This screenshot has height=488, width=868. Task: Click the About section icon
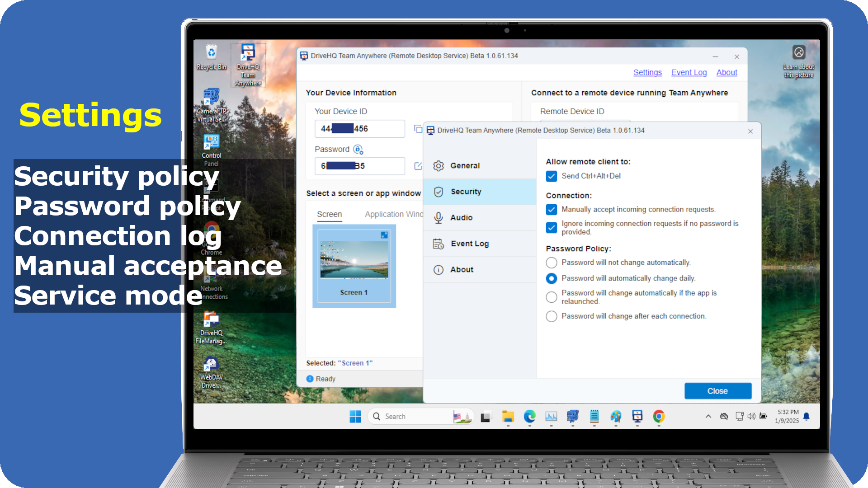point(438,269)
